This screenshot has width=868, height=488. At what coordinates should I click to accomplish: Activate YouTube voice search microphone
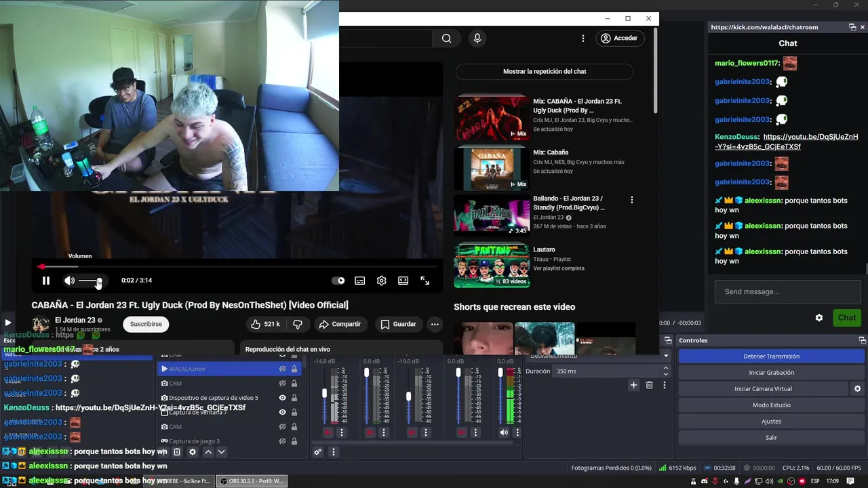coord(477,39)
